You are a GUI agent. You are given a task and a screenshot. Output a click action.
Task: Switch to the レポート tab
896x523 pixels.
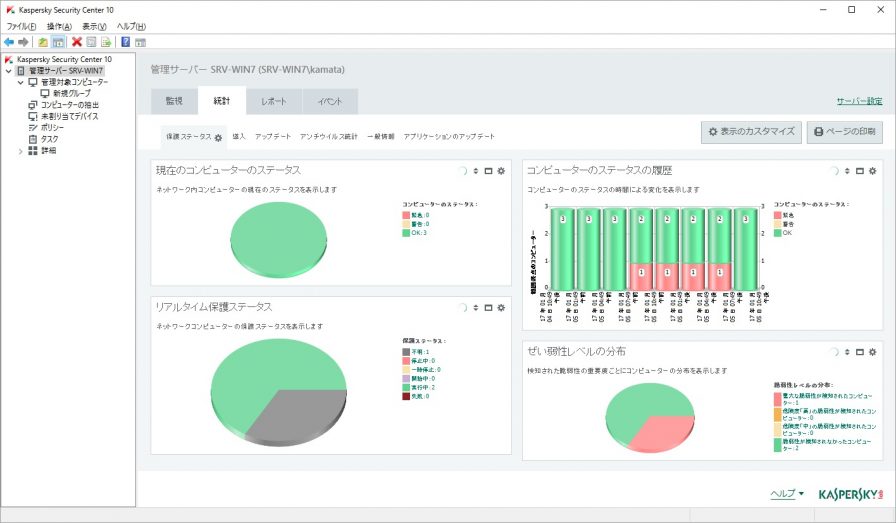(x=274, y=101)
